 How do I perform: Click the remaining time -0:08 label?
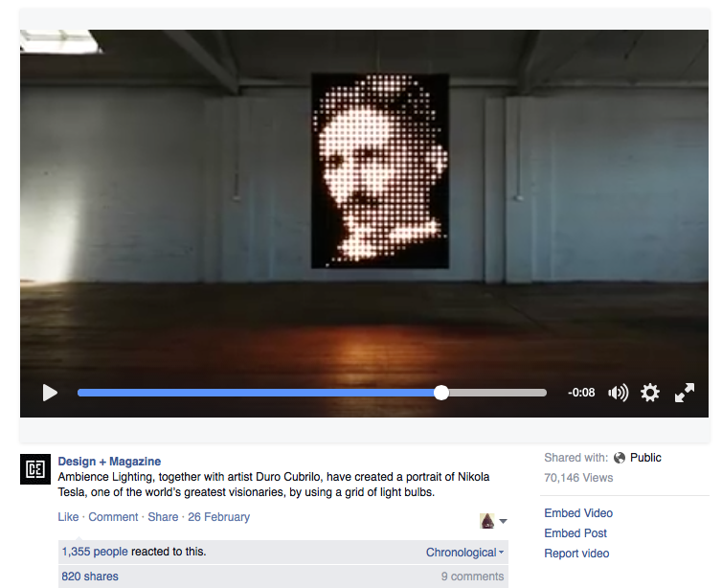(x=580, y=393)
